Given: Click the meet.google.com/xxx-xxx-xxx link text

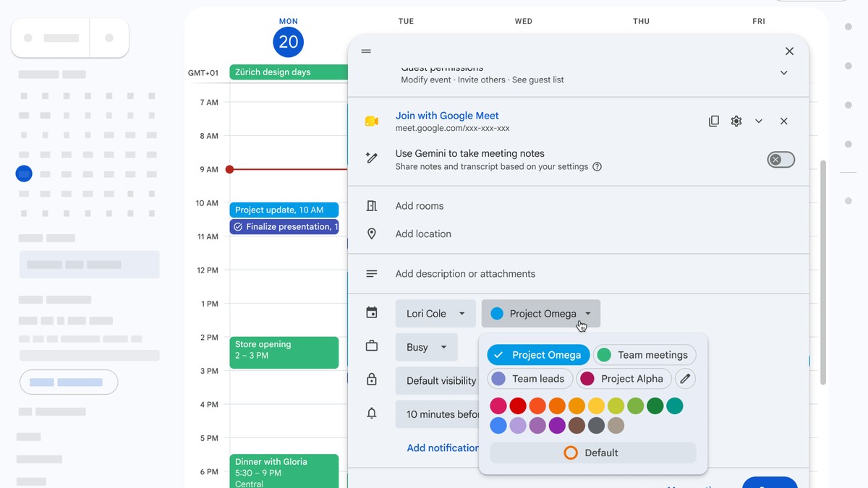Looking at the screenshot, I should [453, 129].
